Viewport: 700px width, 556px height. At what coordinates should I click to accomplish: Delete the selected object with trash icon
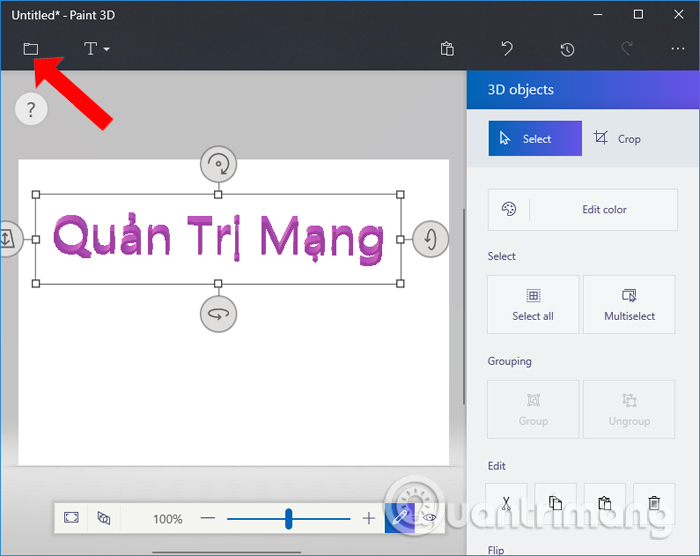(x=654, y=503)
